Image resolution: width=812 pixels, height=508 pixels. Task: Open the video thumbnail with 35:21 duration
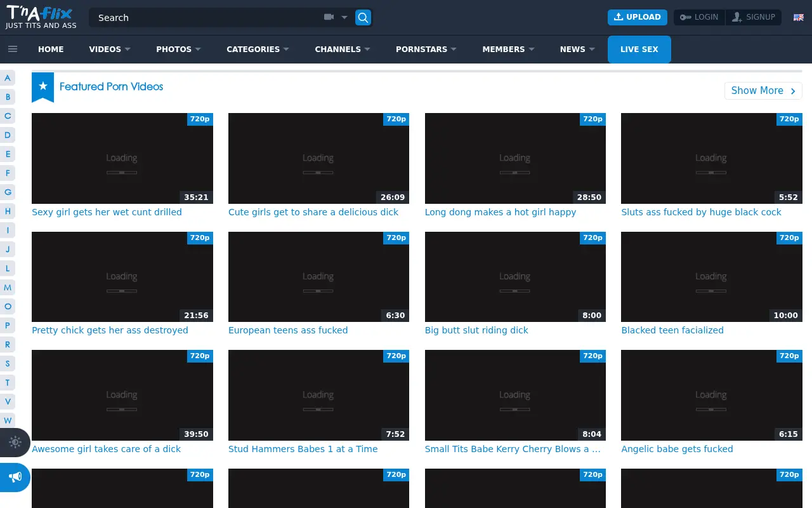122,158
